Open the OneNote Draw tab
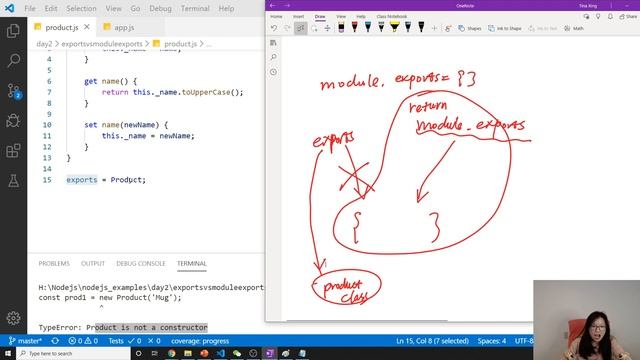This screenshot has height=360, width=640. tap(320, 16)
